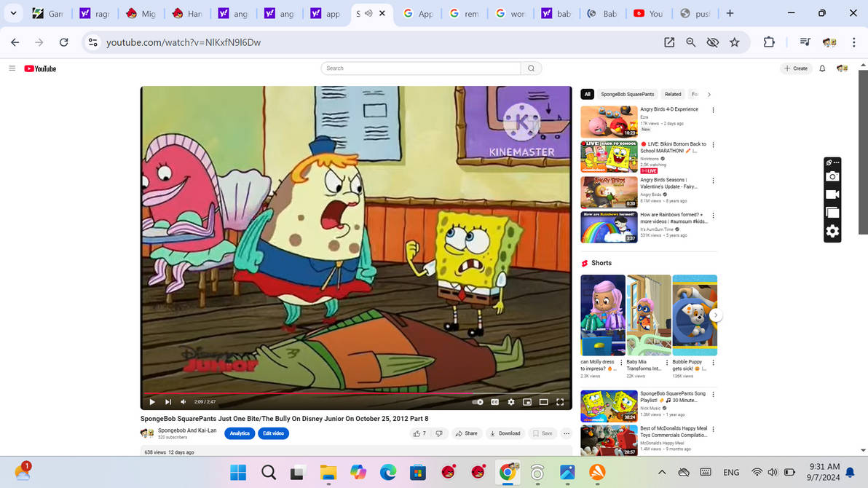The height and width of the screenshot is (488, 868).
Task: Open the Analytics button
Action: click(x=239, y=433)
